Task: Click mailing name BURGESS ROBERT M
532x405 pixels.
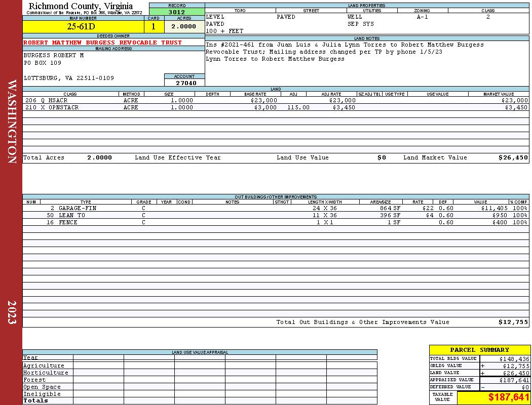Action: pos(54,55)
